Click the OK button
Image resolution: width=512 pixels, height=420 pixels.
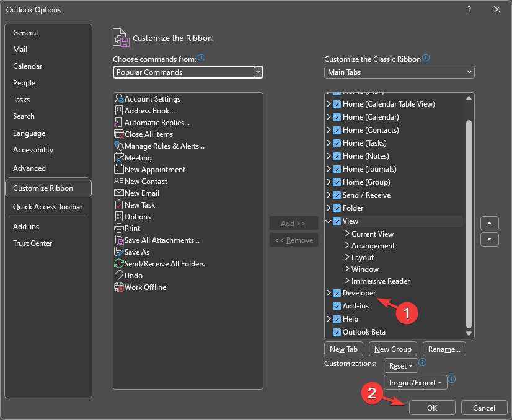click(x=432, y=408)
